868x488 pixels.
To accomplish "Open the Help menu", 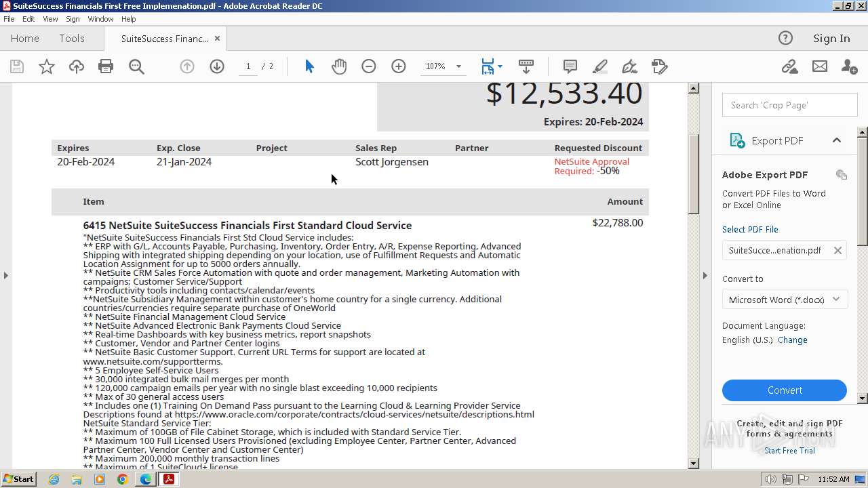I will (128, 19).
